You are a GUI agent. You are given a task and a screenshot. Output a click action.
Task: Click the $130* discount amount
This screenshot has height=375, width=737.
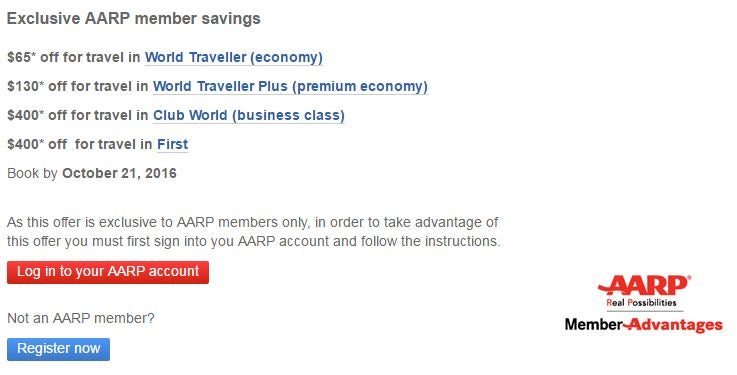(x=25, y=86)
